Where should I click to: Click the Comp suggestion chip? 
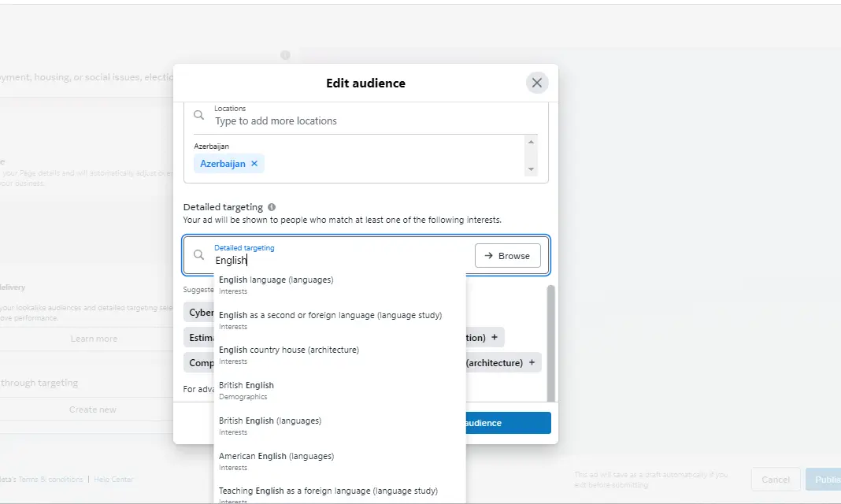pyautogui.click(x=199, y=362)
